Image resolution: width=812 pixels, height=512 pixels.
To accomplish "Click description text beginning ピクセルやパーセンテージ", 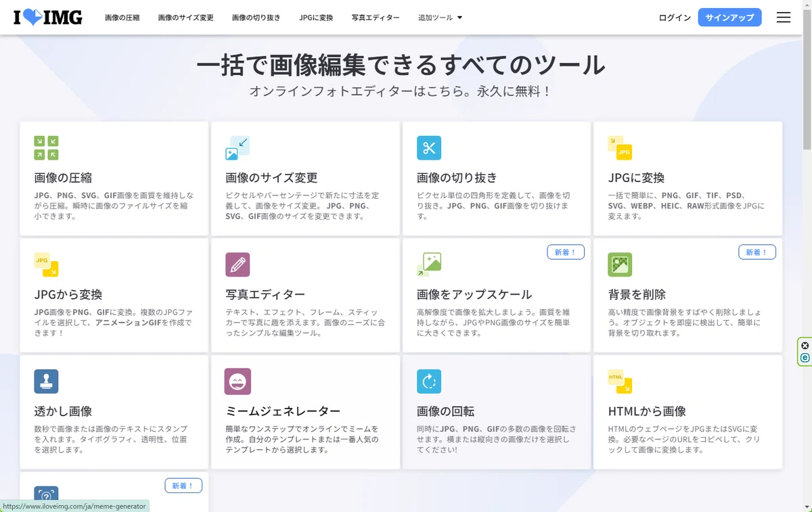I will click(x=302, y=206).
